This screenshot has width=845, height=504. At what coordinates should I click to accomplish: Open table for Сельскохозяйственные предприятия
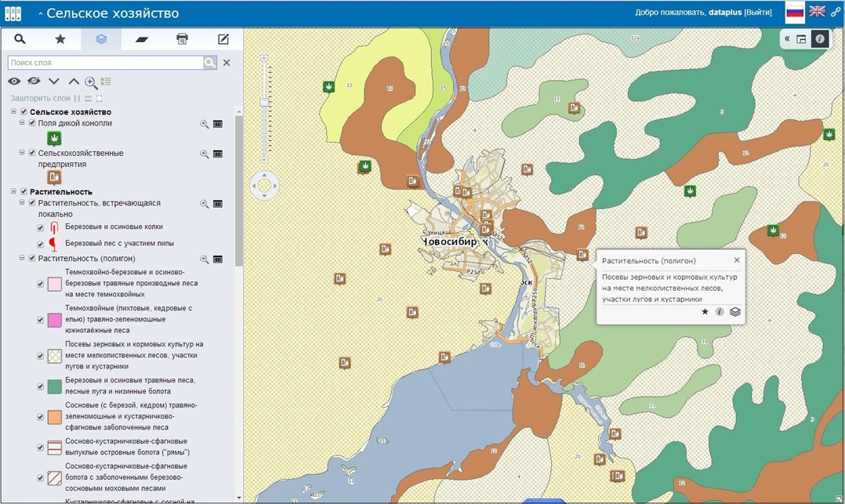click(218, 154)
